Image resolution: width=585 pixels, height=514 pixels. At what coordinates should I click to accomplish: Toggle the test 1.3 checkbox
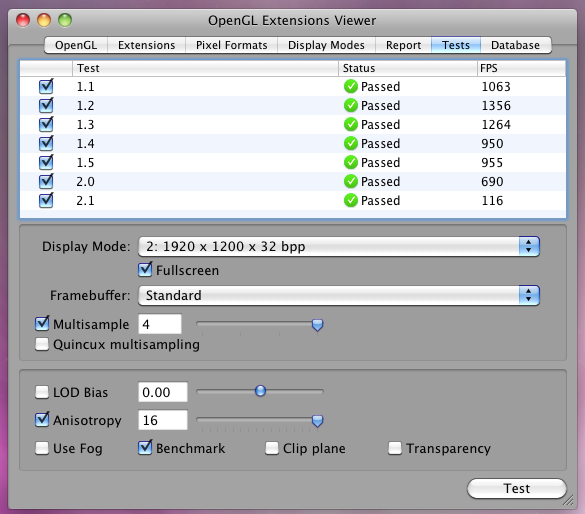(46, 124)
